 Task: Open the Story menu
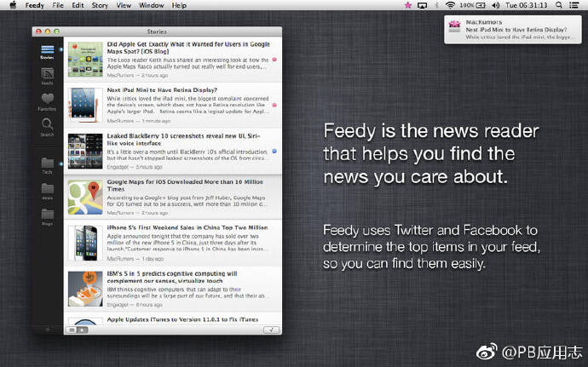(x=100, y=5)
